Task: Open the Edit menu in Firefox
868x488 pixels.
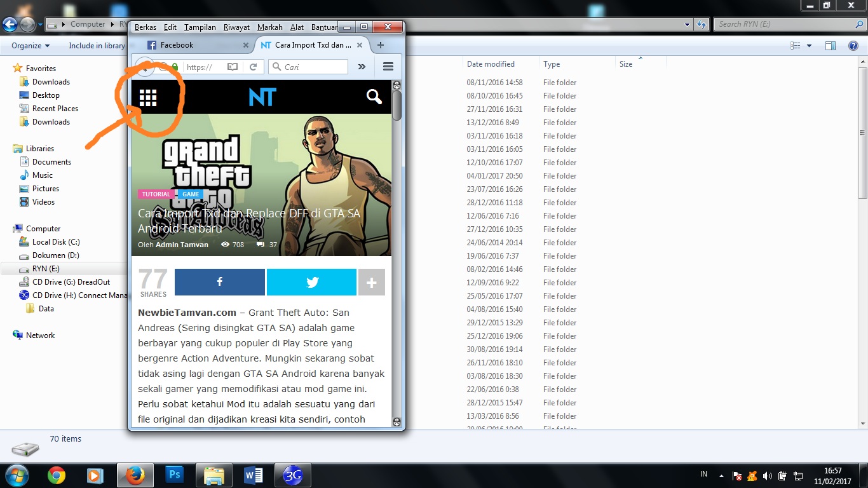Action: (x=170, y=27)
